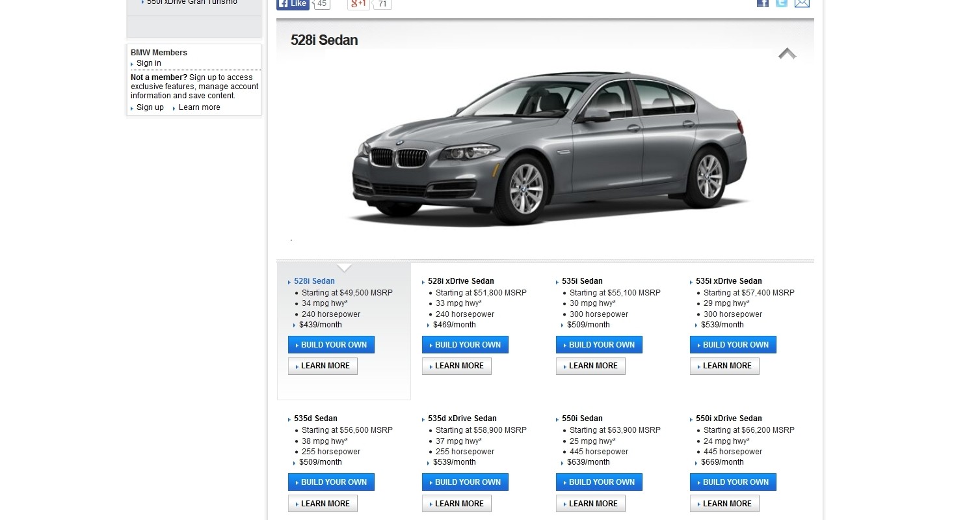Click Learn More for 535i Sedan
980x520 pixels.
tap(590, 366)
